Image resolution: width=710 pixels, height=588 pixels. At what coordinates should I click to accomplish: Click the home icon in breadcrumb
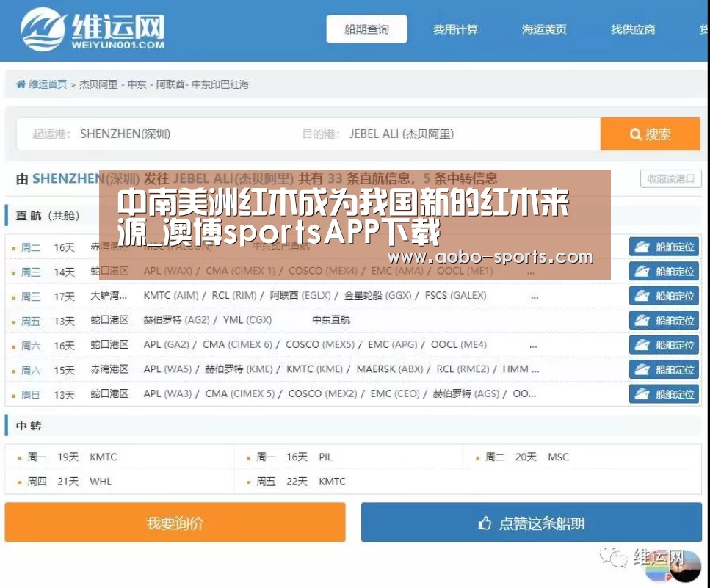tap(21, 84)
